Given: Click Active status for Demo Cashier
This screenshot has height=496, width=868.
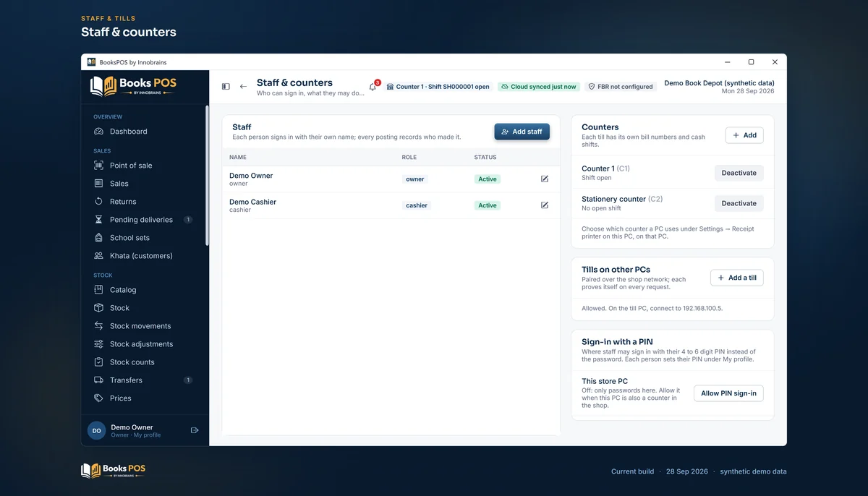Looking at the screenshot, I should point(488,205).
